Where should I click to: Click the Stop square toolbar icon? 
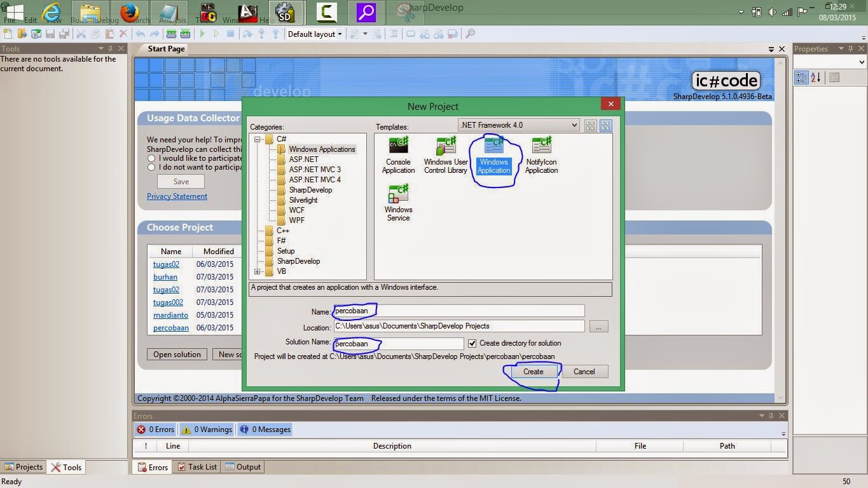[x=230, y=34]
